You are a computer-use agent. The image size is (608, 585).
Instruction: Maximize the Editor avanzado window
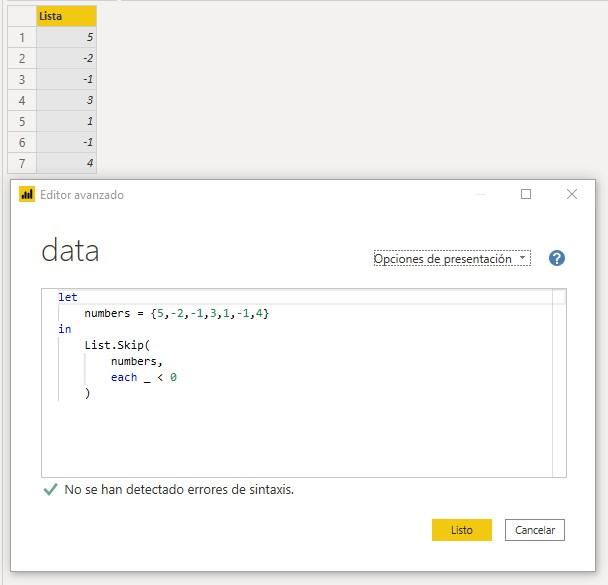point(526,195)
